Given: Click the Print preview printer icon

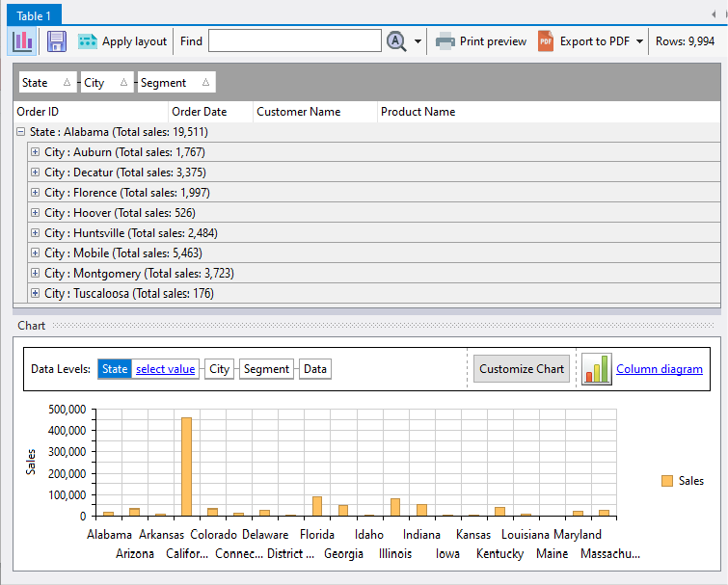Looking at the screenshot, I should tap(445, 41).
